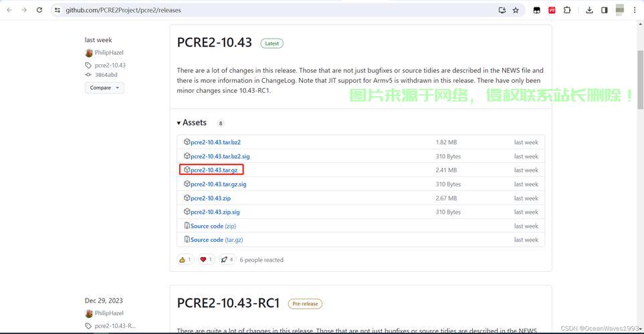The width and height of the screenshot is (644, 334).
Task: Open the Downloads icon in toolbar
Action: point(589,10)
